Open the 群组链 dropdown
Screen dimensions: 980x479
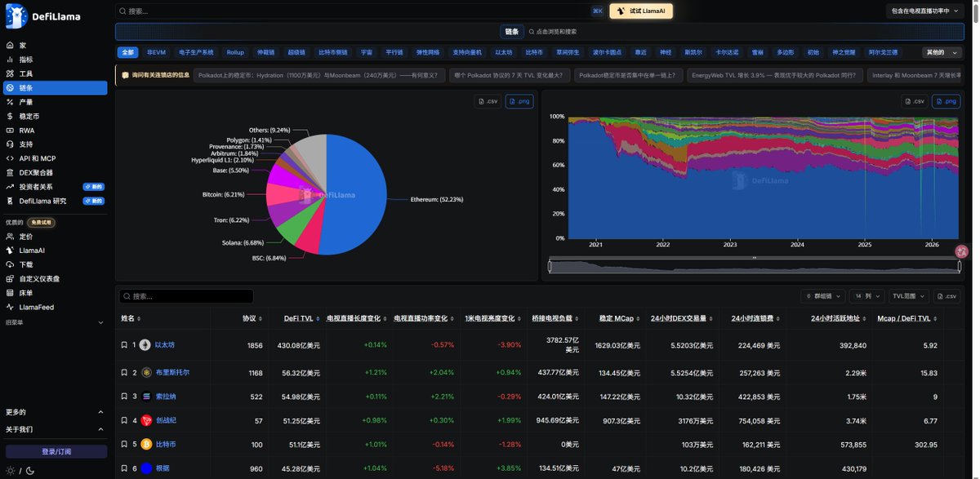(x=823, y=296)
